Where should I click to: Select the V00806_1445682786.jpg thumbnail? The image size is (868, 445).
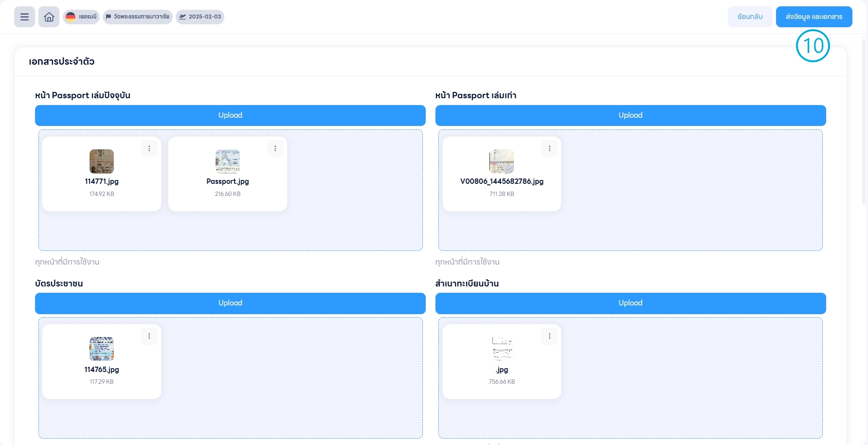point(502,161)
